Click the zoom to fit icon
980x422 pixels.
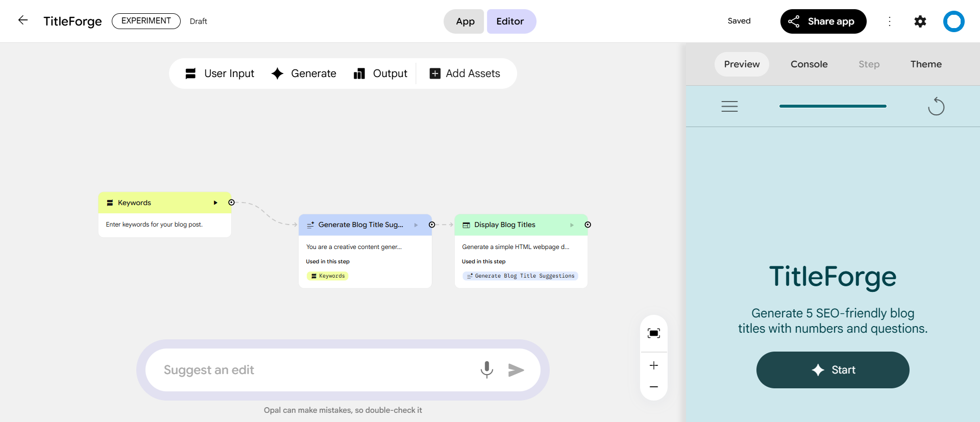coord(653,333)
